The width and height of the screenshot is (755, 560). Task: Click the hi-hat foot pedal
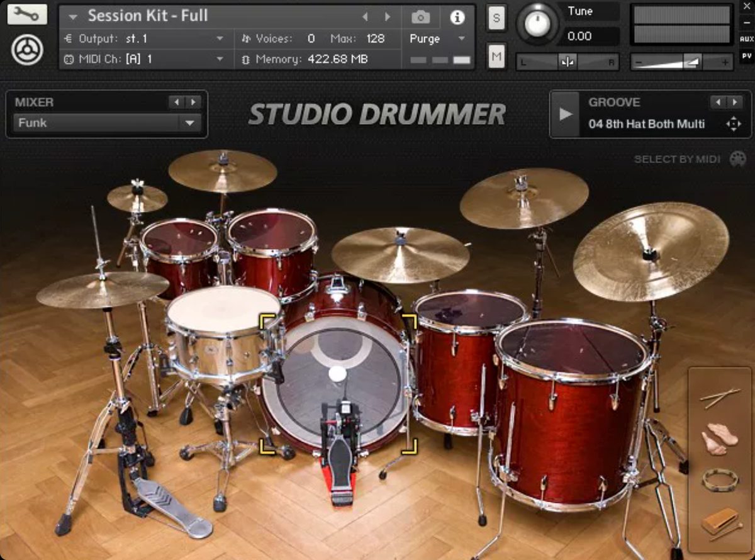click(171, 508)
